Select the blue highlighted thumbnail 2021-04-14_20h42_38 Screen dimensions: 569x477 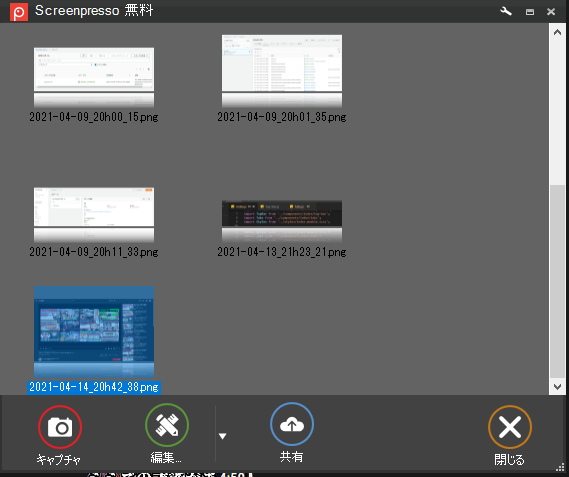point(94,332)
